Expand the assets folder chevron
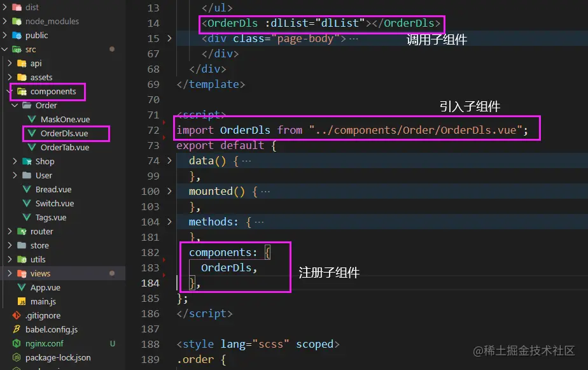This screenshot has height=370, width=588. pos(10,77)
